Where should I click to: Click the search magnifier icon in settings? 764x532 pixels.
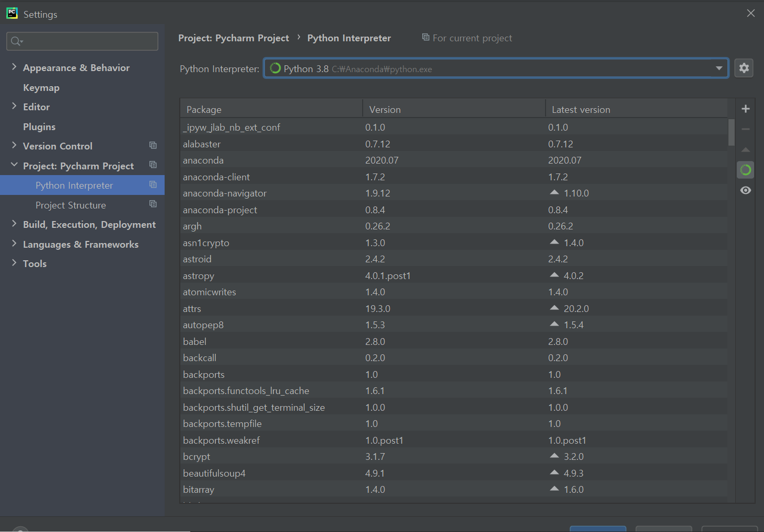(x=16, y=41)
